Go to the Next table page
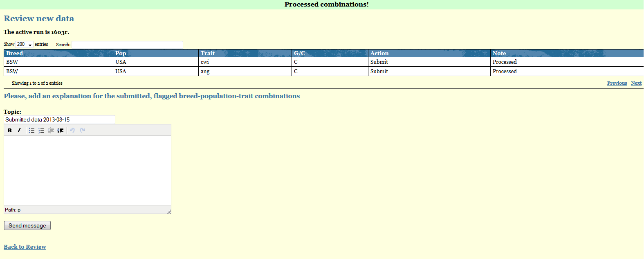644x259 pixels. pyautogui.click(x=636, y=83)
